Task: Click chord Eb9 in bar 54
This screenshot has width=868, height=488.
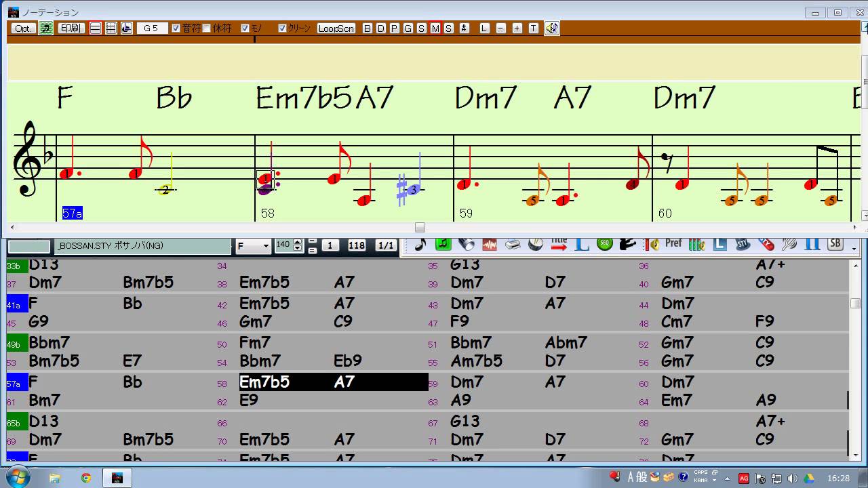Action: point(348,361)
